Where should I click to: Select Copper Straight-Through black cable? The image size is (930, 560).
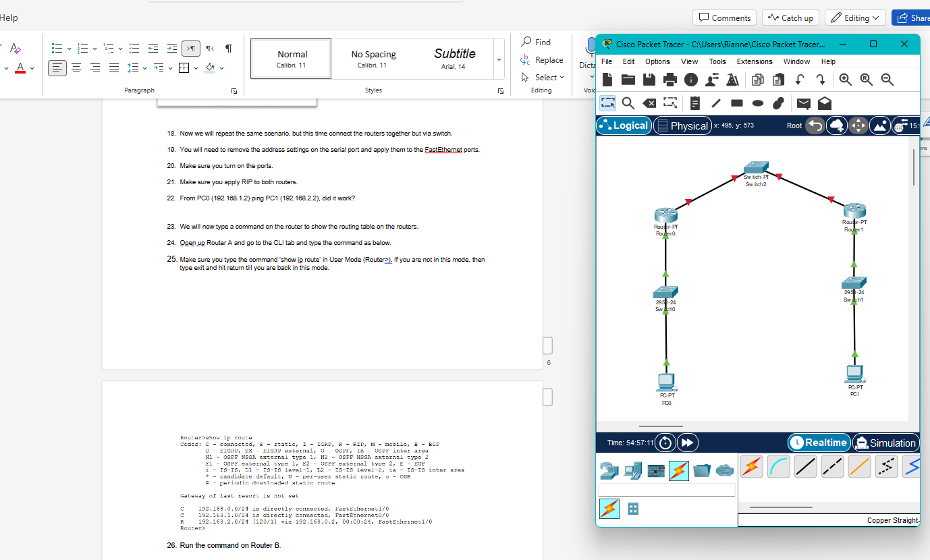tap(806, 466)
